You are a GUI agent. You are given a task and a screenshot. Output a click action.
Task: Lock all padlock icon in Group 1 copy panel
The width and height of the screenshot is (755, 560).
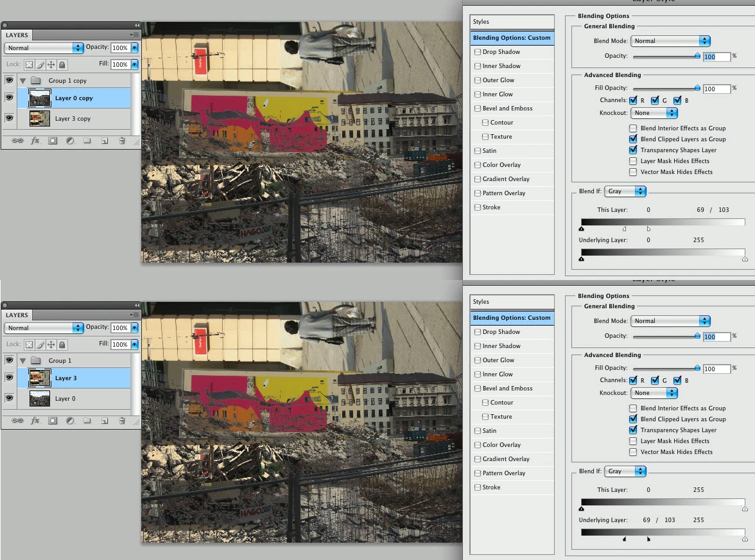(x=62, y=64)
